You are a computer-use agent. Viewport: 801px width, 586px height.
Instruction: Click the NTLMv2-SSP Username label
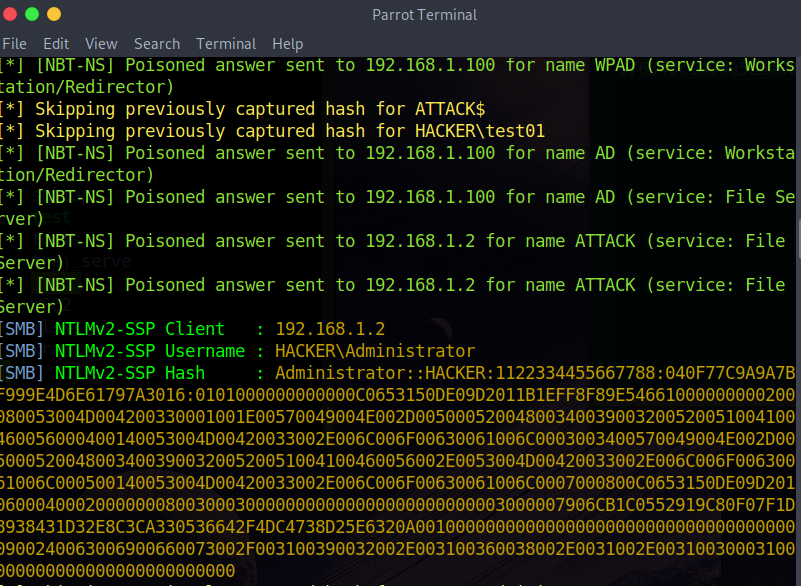150,351
